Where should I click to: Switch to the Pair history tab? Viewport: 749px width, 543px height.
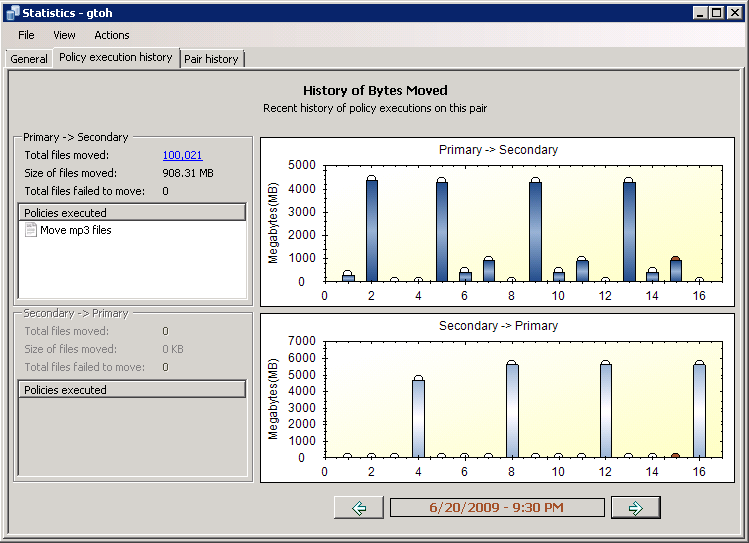tap(211, 59)
